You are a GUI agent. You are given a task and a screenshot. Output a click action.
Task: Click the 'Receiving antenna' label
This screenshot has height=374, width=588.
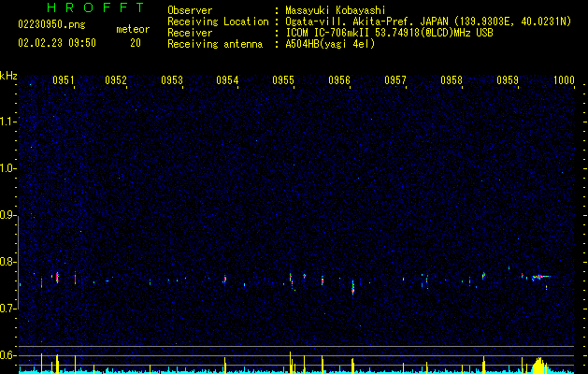tap(215, 44)
